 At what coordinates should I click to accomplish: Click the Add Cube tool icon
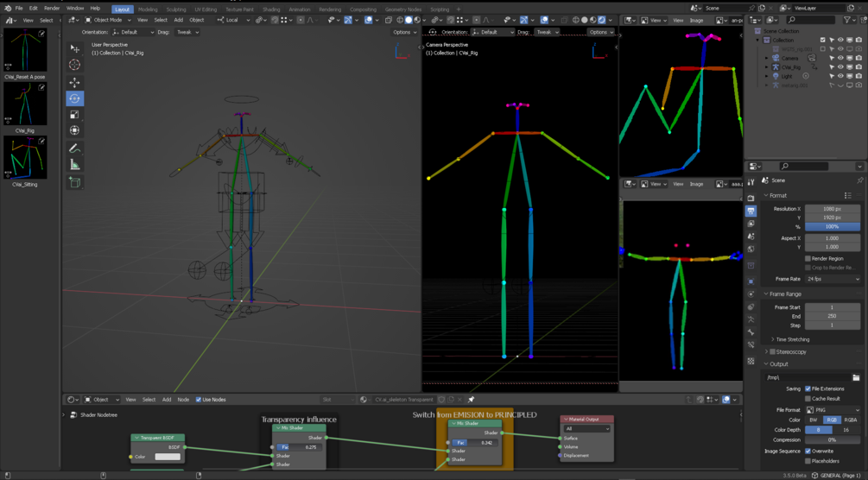coord(75,182)
